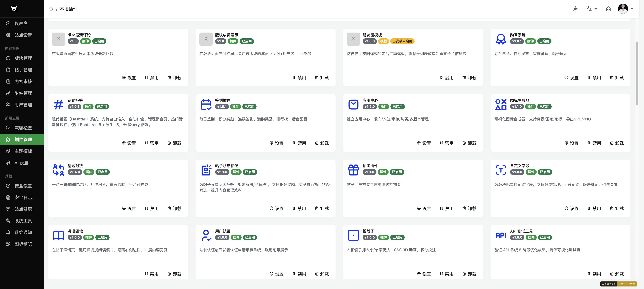Go to 站点设置 in sidebar
This screenshot has height=289, width=644.
(x=22, y=35)
